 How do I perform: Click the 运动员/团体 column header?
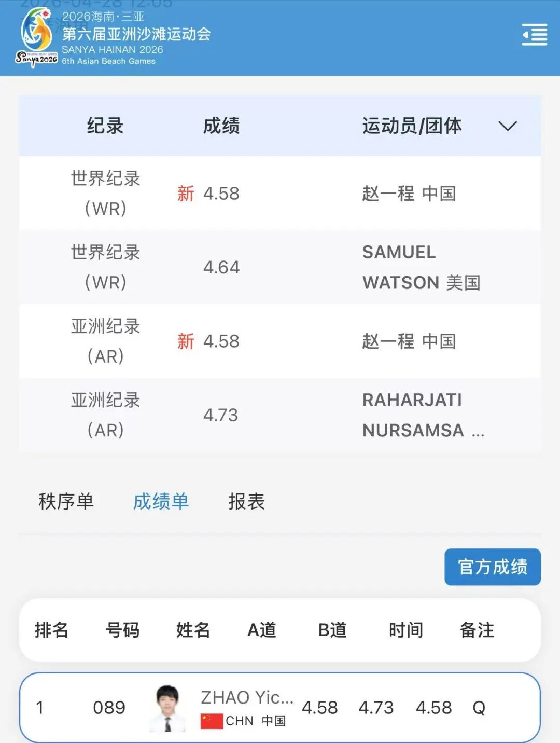412,126
